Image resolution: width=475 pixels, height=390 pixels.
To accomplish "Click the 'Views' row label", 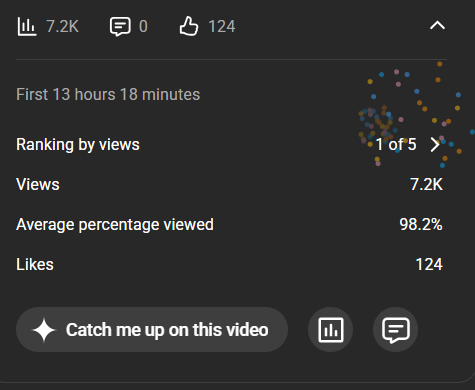I will (38, 184).
